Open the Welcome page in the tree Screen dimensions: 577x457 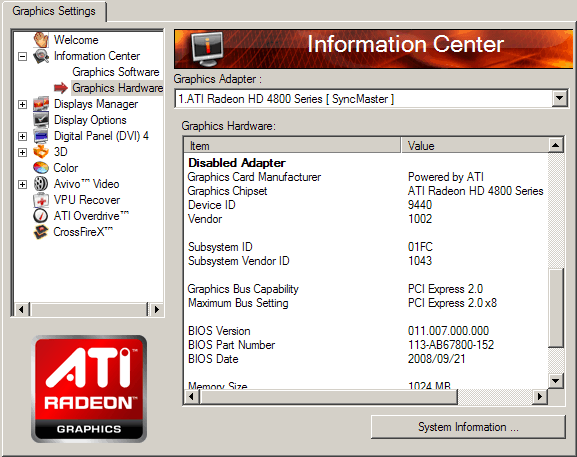76,40
